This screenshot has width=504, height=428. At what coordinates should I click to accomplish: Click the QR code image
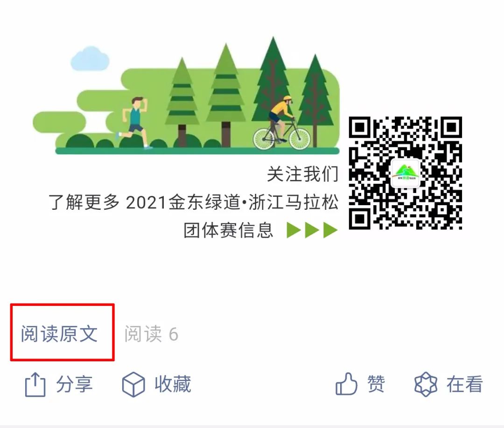click(x=406, y=173)
